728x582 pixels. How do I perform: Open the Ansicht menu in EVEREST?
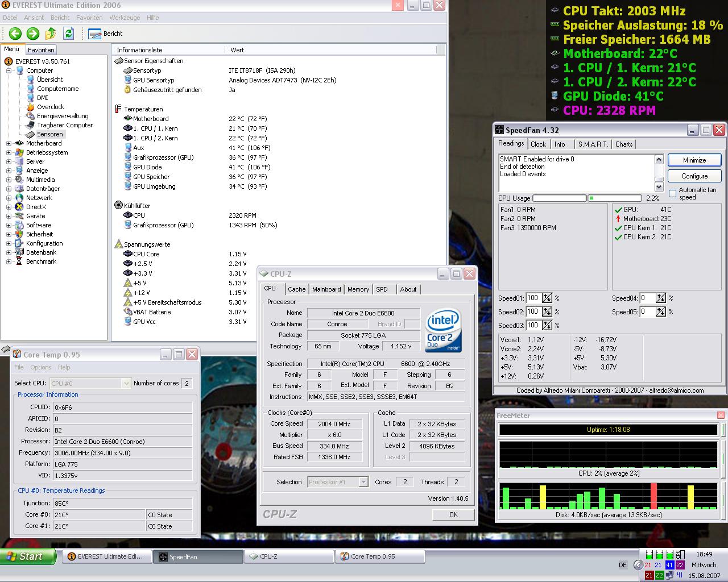tap(34, 18)
